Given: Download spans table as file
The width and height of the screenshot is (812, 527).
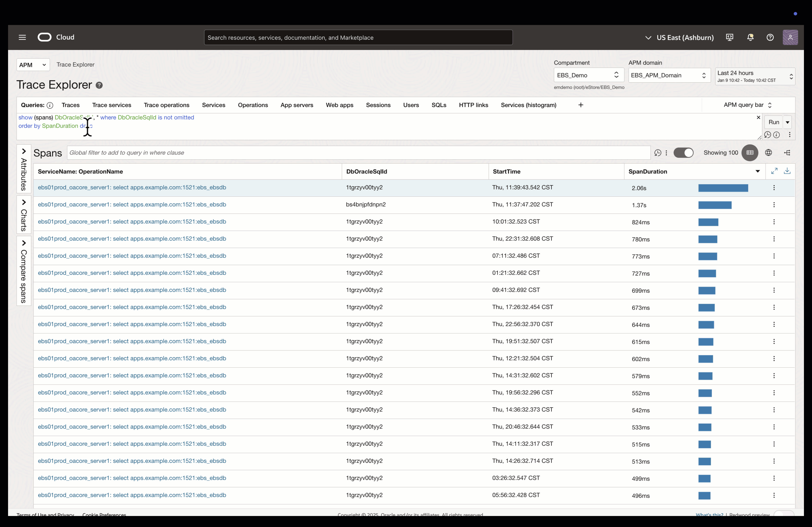Looking at the screenshot, I should pyautogui.click(x=787, y=171).
